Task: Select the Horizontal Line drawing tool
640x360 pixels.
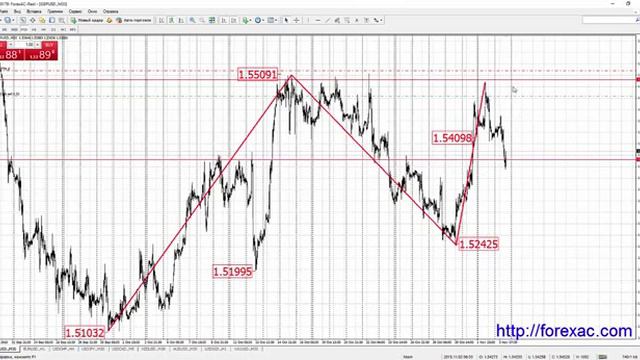Action: point(318,20)
